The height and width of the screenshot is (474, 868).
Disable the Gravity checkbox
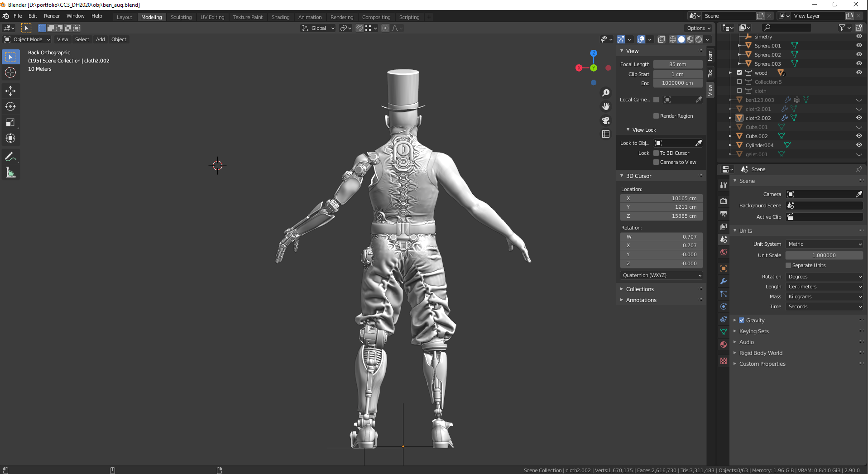pos(742,320)
